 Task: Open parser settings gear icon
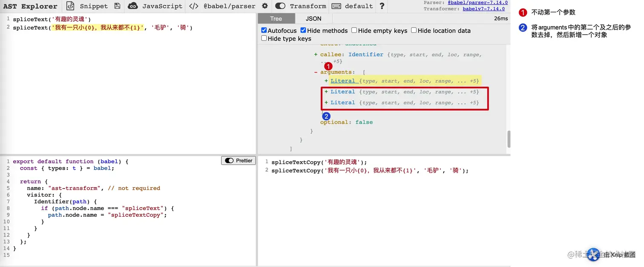[265, 6]
